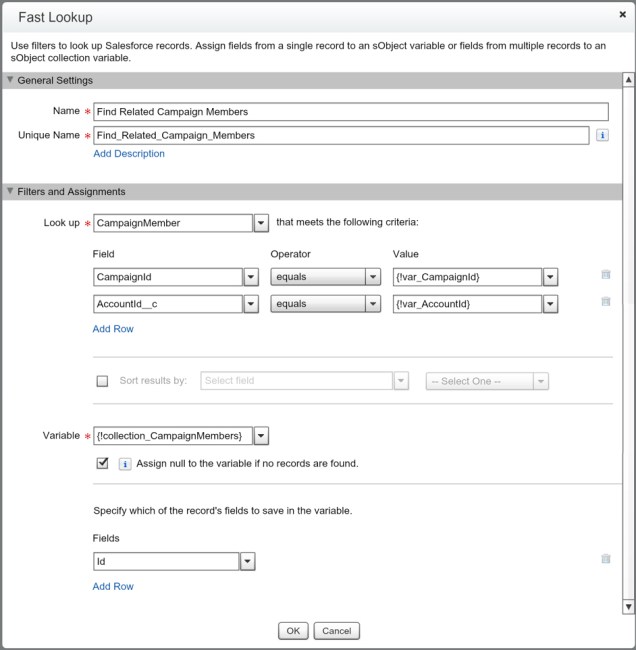Open value dropdown for {!var_AccountId}
This screenshot has height=650, width=636.
click(550, 304)
